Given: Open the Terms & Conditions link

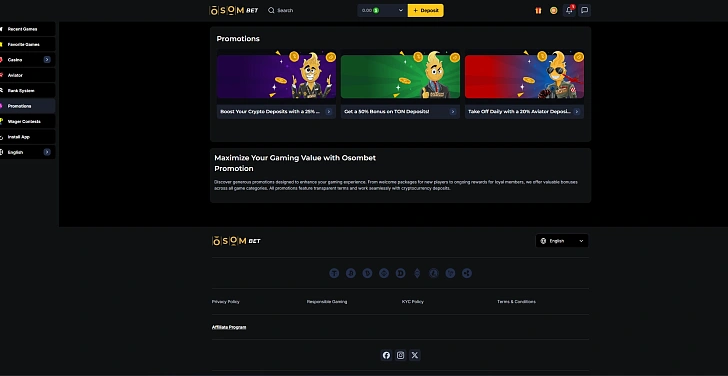Looking at the screenshot, I should coord(516,302).
